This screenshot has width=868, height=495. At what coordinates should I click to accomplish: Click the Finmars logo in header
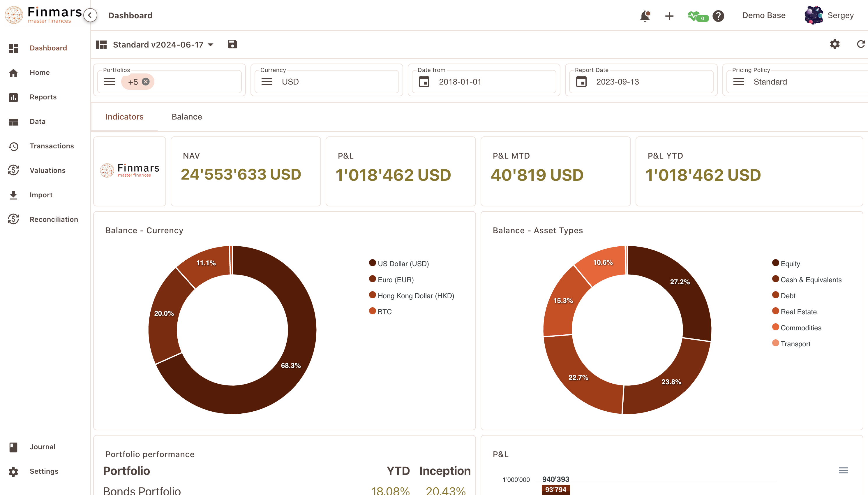tap(43, 15)
